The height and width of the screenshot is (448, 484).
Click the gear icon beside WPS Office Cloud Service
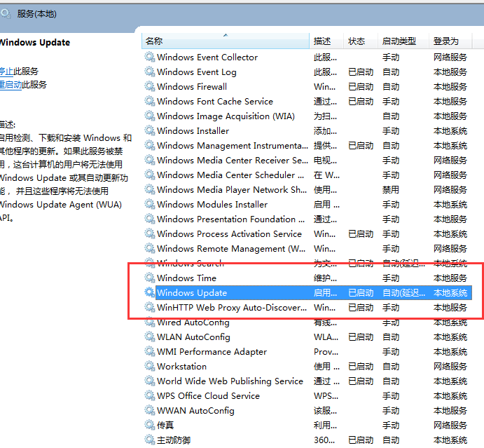pos(150,396)
